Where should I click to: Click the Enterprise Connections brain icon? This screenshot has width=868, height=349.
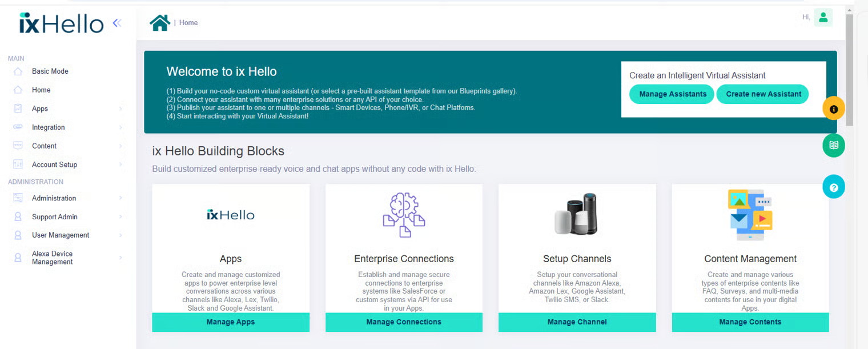(404, 215)
